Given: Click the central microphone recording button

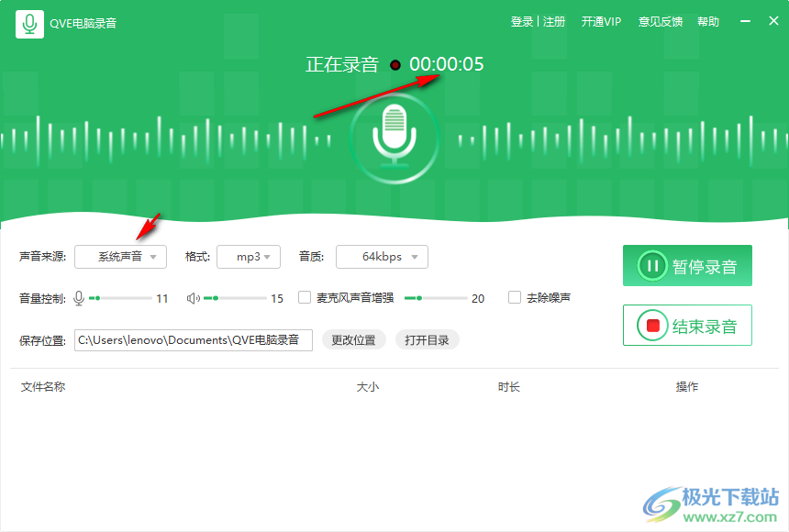Looking at the screenshot, I should pos(394,138).
